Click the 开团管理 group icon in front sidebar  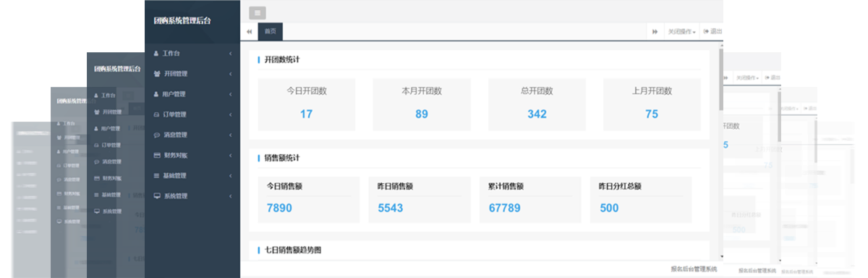[x=157, y=74]
